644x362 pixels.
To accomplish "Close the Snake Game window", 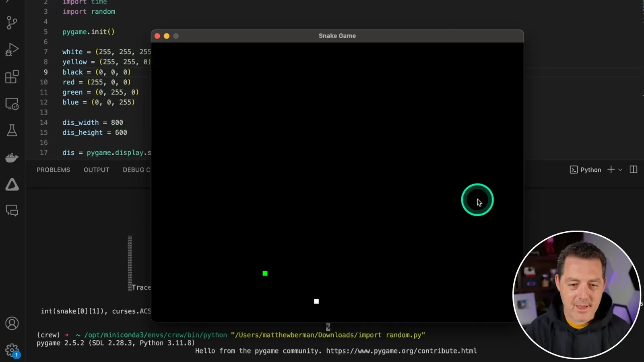I will click(x=157, y=36).
